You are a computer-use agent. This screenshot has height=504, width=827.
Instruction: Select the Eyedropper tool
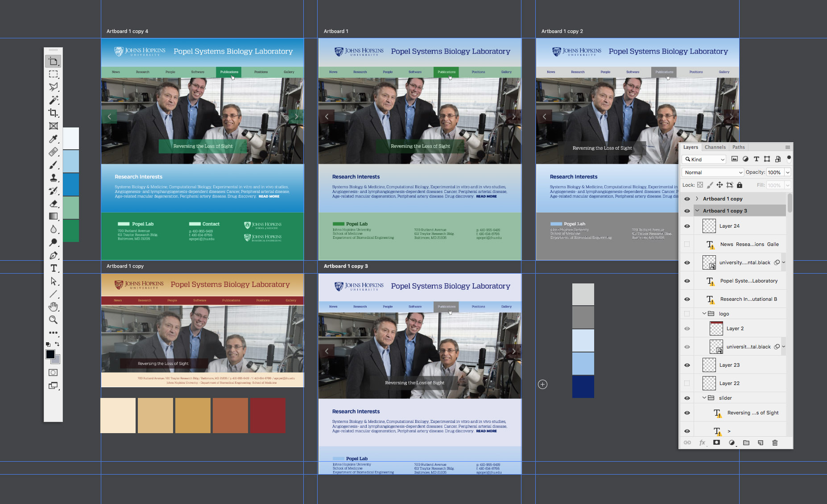point(53,139)
